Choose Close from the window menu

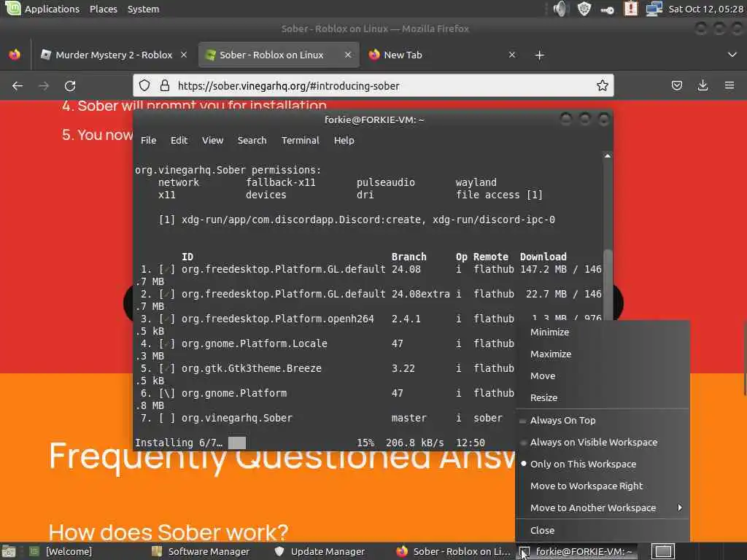603,531
